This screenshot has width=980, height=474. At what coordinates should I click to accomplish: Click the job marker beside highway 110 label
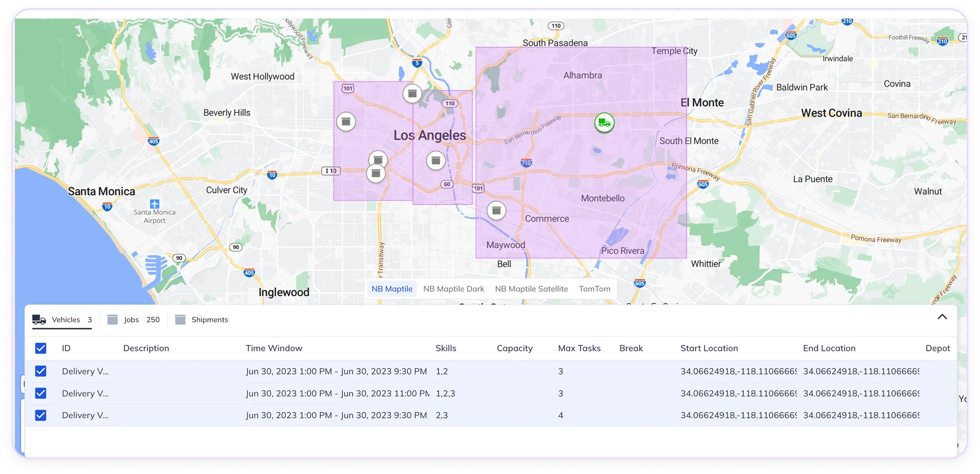click(412, 94)
